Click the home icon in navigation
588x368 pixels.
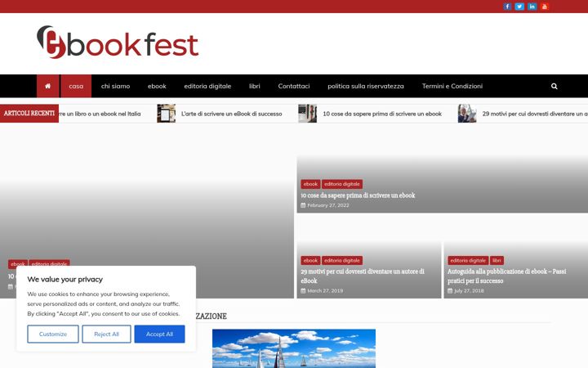point(47,86)
